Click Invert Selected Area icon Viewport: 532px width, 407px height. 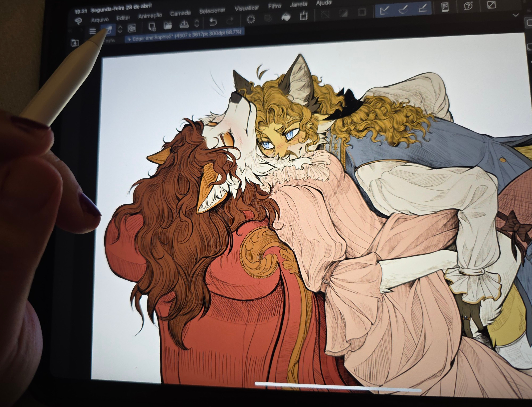point(344,14)
